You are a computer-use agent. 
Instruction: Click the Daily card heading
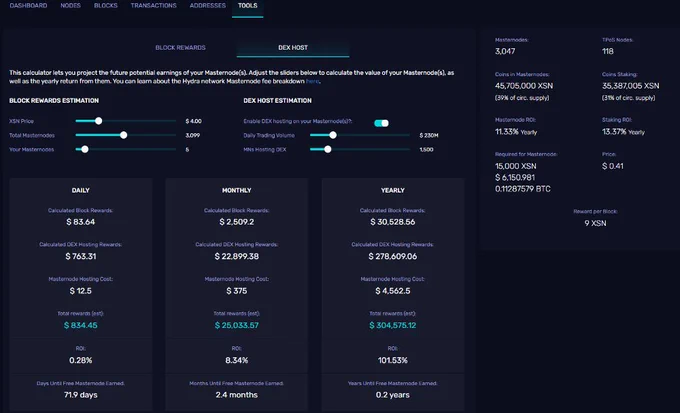pos(81,190)
